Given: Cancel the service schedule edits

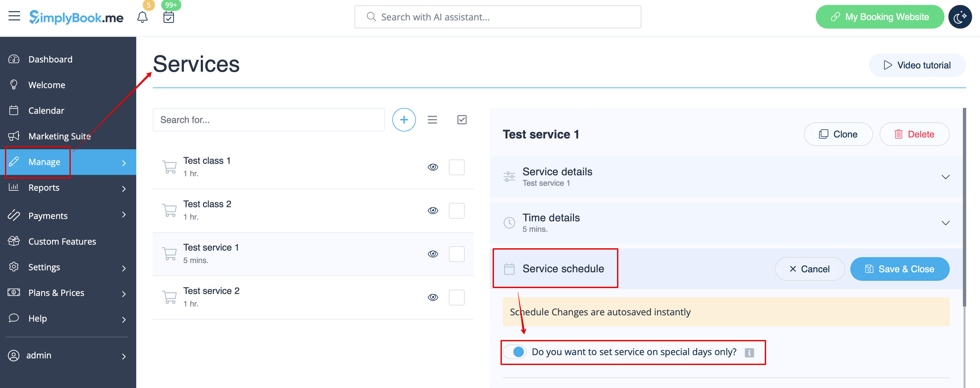Looking at the screenshot, I should (x=810, y=269).
